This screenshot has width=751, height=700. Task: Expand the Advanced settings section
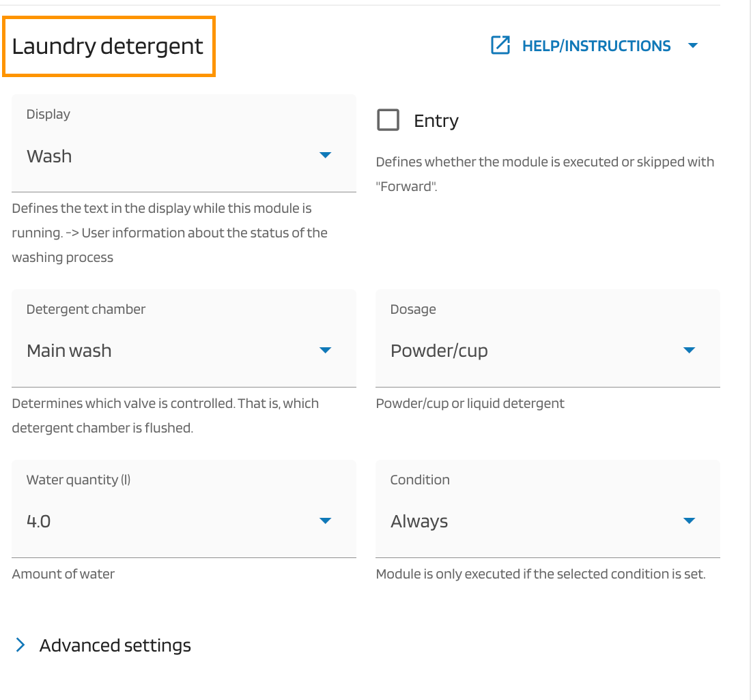tap(115, 645)
